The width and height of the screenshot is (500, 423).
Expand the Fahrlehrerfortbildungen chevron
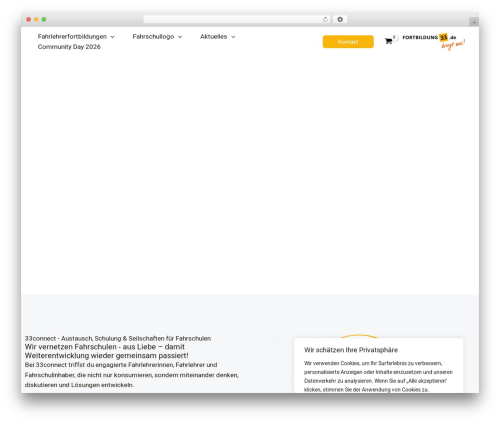[x=112, y=37]
